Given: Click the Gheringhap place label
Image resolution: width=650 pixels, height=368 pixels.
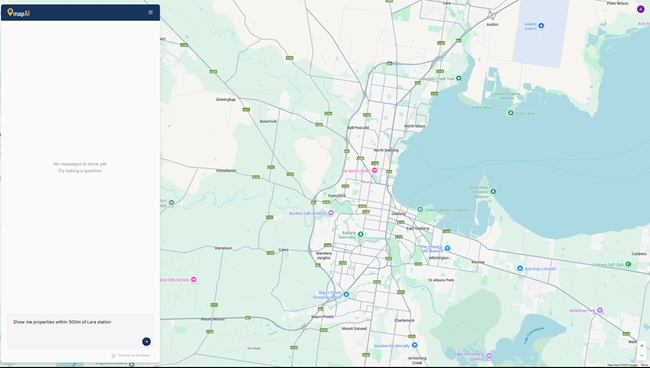Looking at the screenshot, I should click(226, 99).
